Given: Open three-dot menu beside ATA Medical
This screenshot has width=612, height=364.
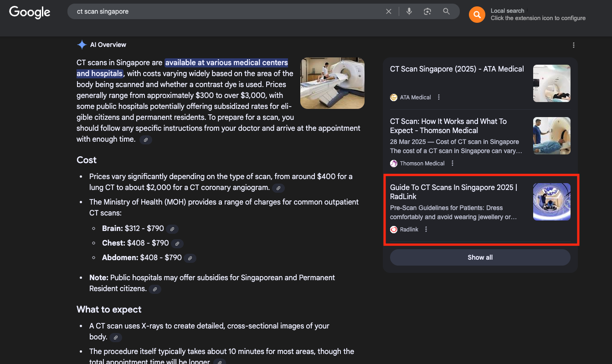Looking at the screenshot, I should tap(439, 97).
